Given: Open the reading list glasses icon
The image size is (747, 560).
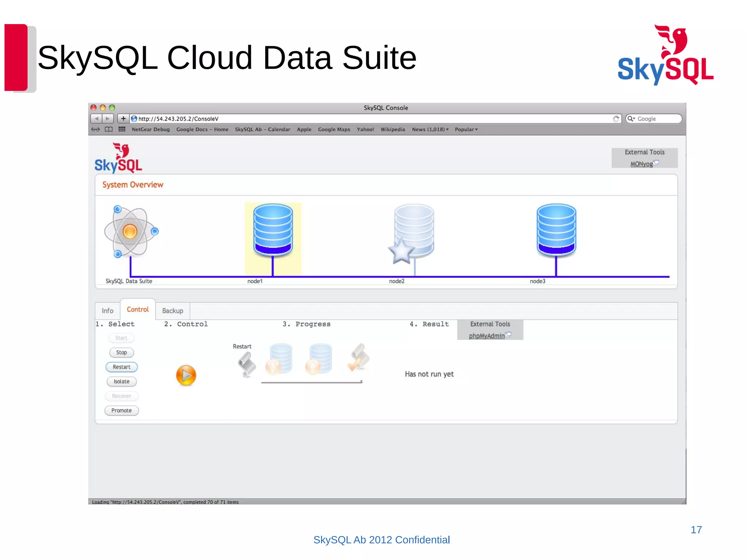Looking at the screenshot, I should click(x=96, y=129).
